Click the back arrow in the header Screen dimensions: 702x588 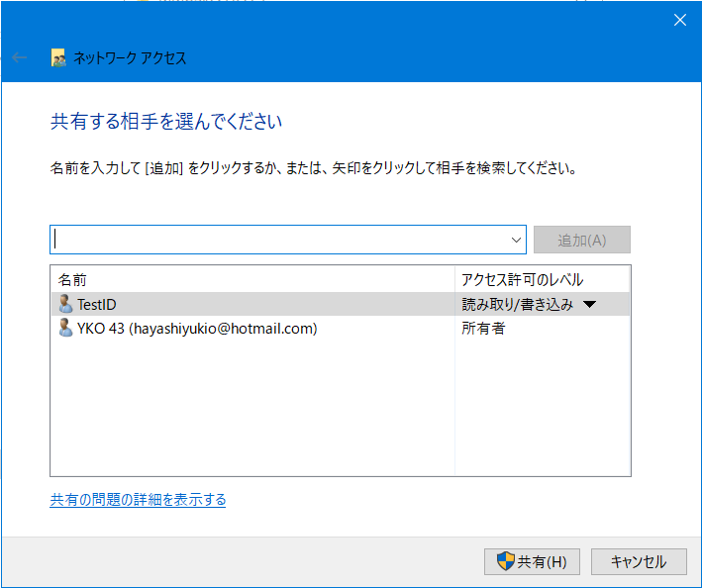pos(19,57)
